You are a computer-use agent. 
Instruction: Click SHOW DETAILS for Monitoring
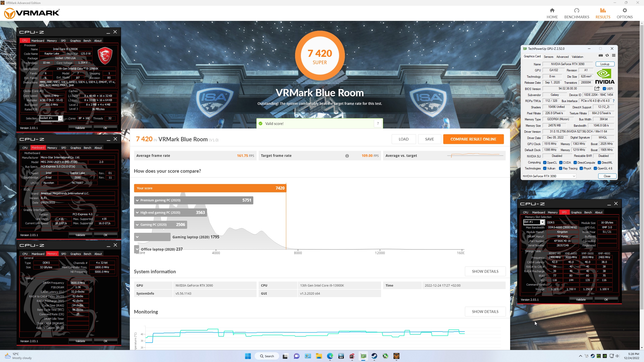tap(485, 312)
